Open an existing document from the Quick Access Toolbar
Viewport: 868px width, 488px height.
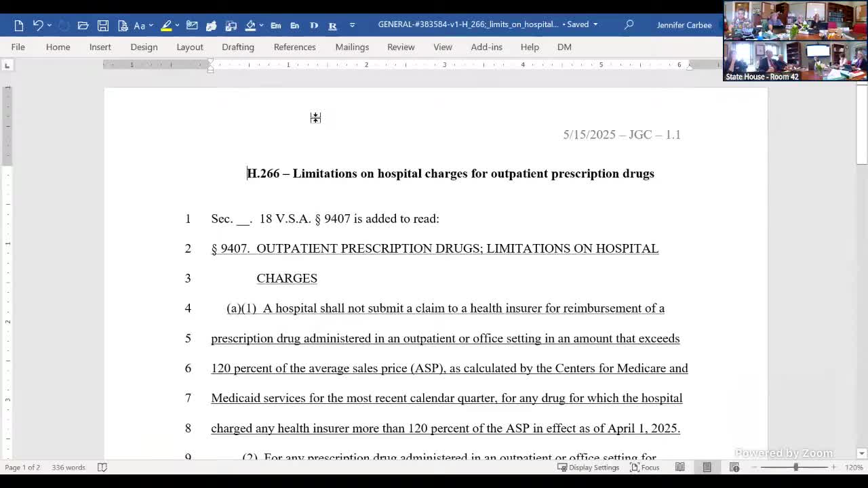pos(83,24)
